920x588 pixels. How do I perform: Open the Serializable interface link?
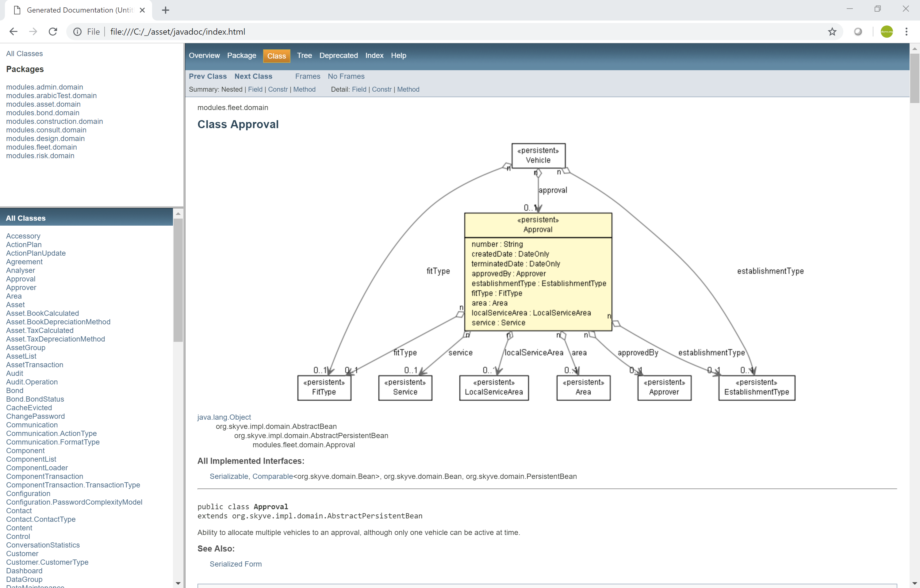point(229,476)
